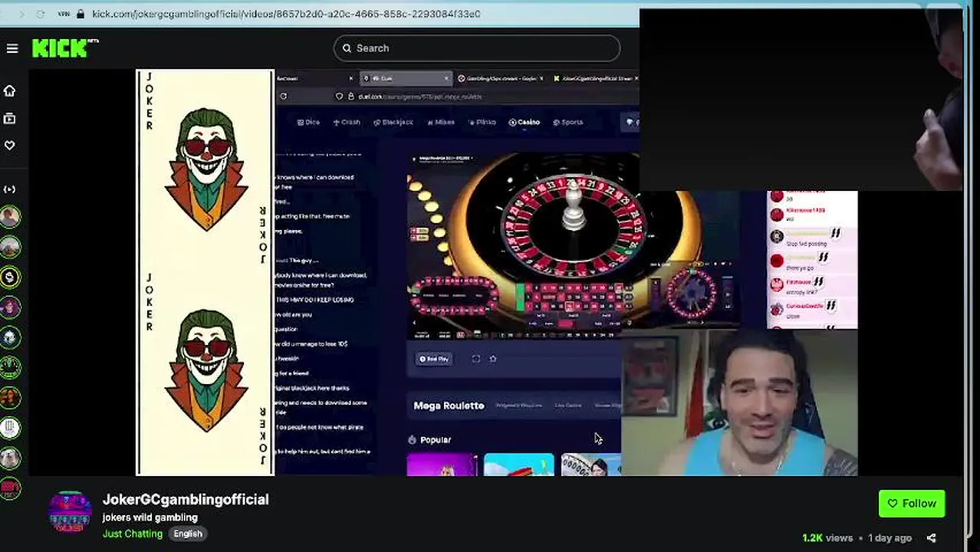
Task: Open the Home sidebar icon
Action: tap(9, 90)
